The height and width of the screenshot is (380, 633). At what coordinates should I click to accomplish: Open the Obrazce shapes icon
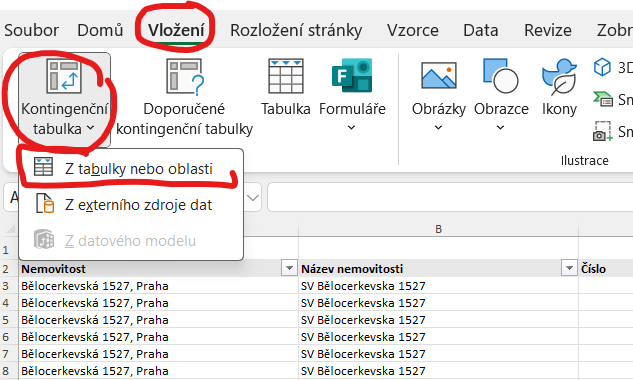(x=501, y=76)
